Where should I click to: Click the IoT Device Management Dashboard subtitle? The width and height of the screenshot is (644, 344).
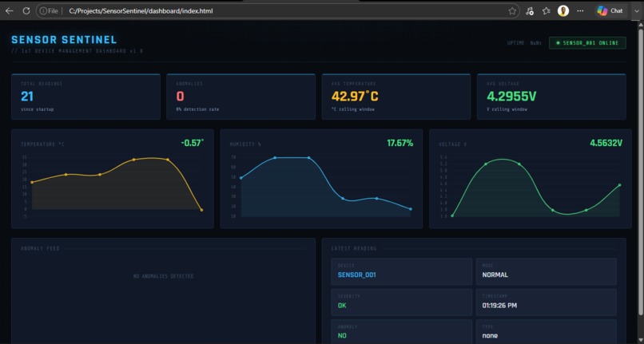78,51
